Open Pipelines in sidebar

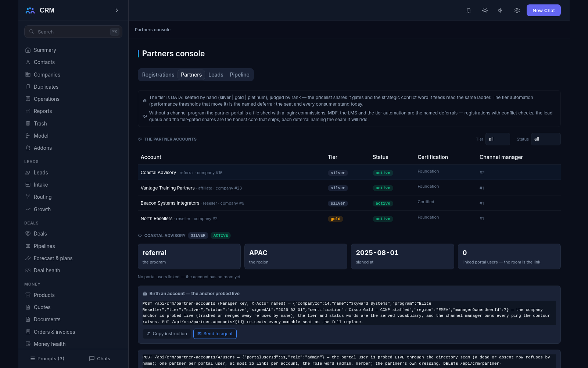pos(73,246)
